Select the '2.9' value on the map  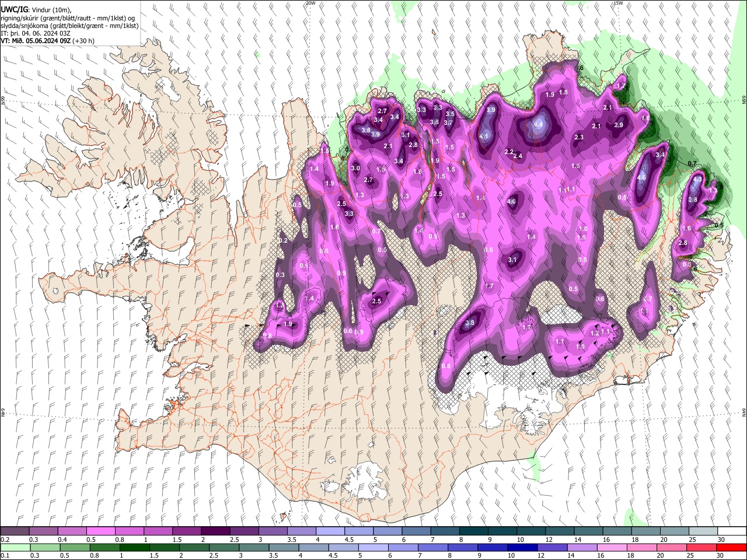(619, 125)
